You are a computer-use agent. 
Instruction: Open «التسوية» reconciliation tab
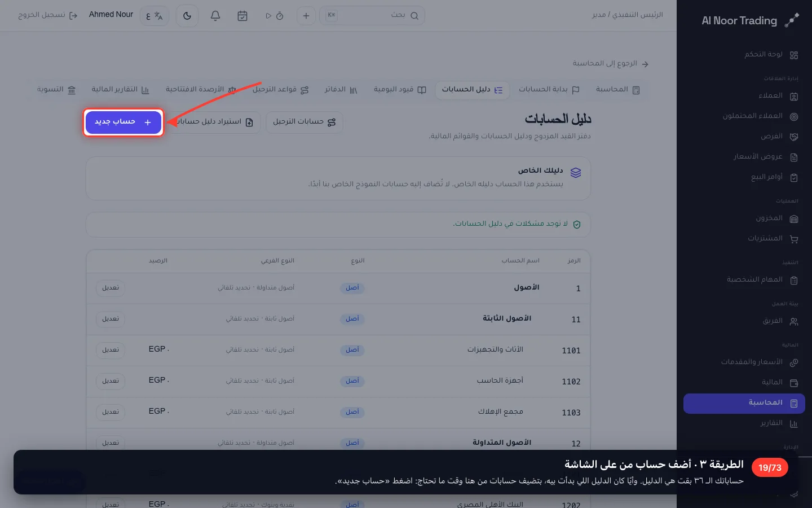tap(56, 90)
